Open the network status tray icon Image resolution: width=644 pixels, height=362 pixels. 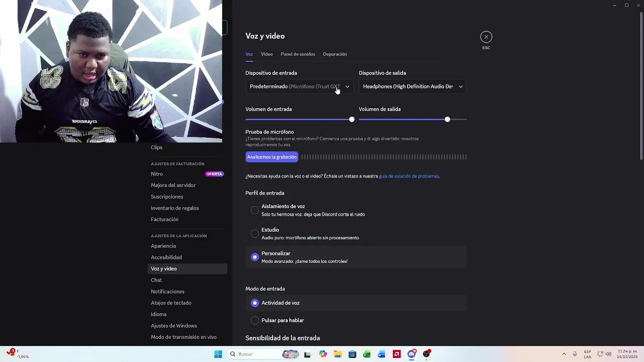[x=600, y=354]
